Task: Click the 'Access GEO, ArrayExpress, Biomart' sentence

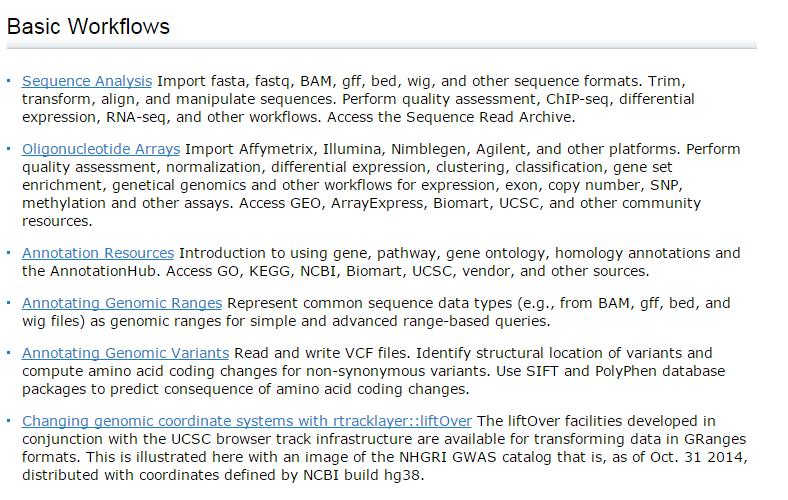Action: click(366, 203)
